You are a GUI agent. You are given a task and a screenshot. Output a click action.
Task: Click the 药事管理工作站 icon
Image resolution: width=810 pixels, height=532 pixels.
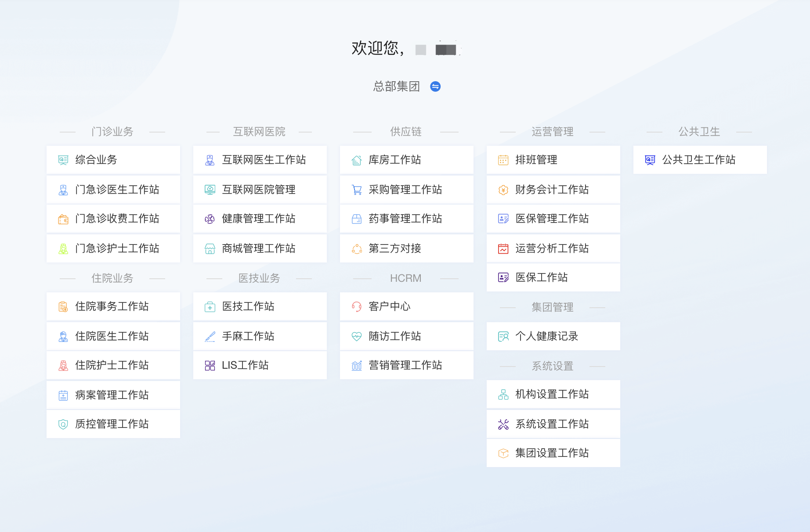(357, 219)
